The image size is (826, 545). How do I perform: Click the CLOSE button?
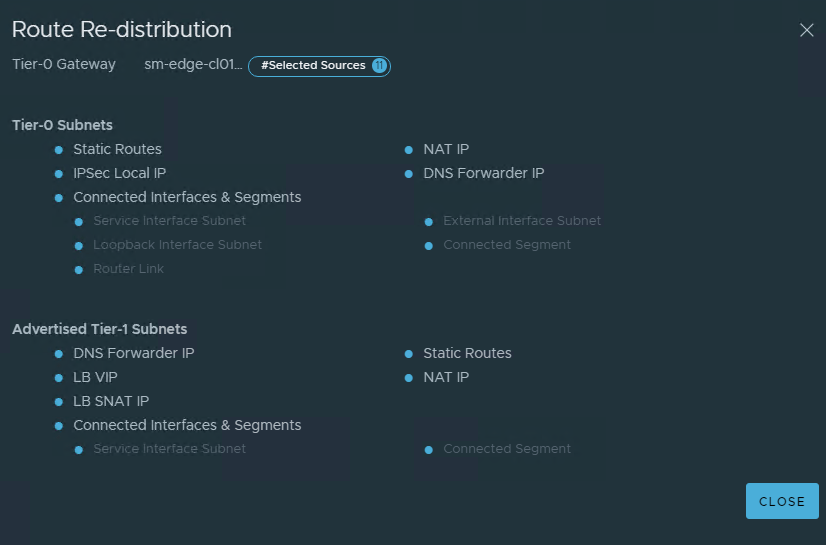(x=782, y=501)
